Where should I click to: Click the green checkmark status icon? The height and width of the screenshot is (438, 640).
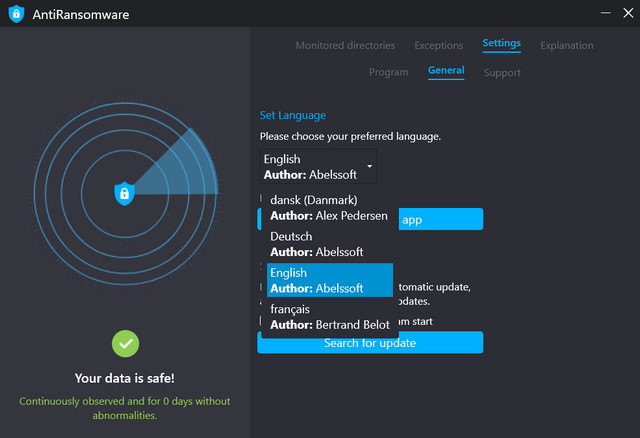pyautogui.click(x=125, y=343)
